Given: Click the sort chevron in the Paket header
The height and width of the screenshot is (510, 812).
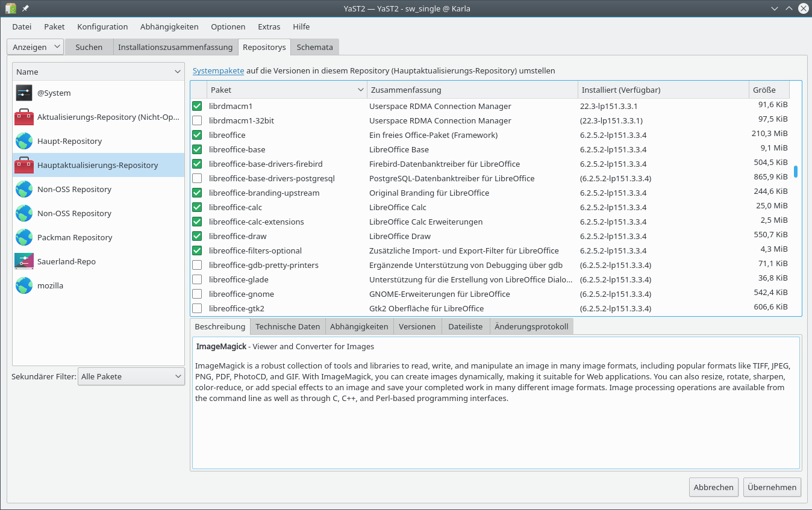Looking at the screenshot, I should point(361,90).
